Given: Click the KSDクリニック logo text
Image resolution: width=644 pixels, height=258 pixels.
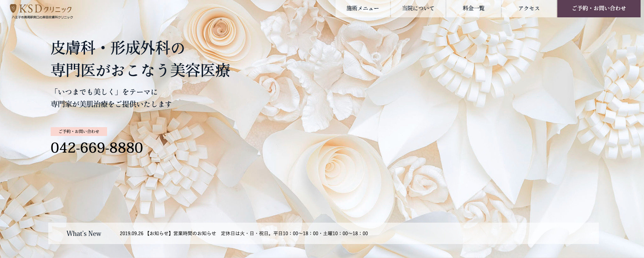Looking at the screenshot, I should click(45, 8).
